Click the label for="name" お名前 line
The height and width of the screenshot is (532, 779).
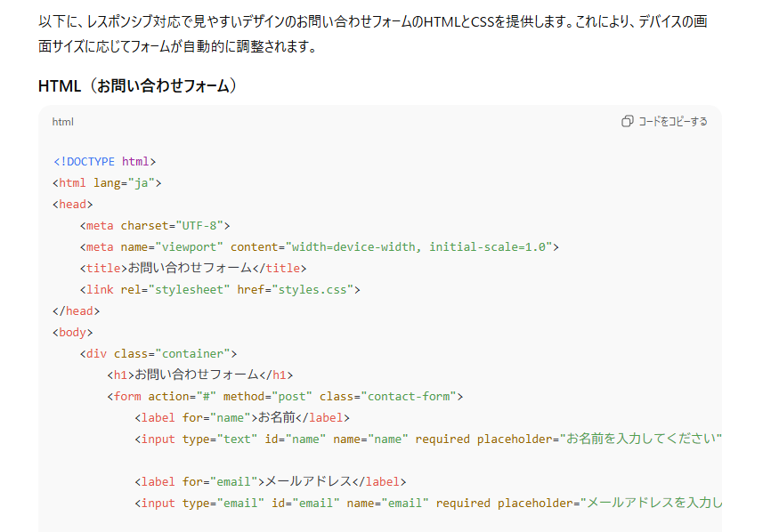click(x=241, y=417)
